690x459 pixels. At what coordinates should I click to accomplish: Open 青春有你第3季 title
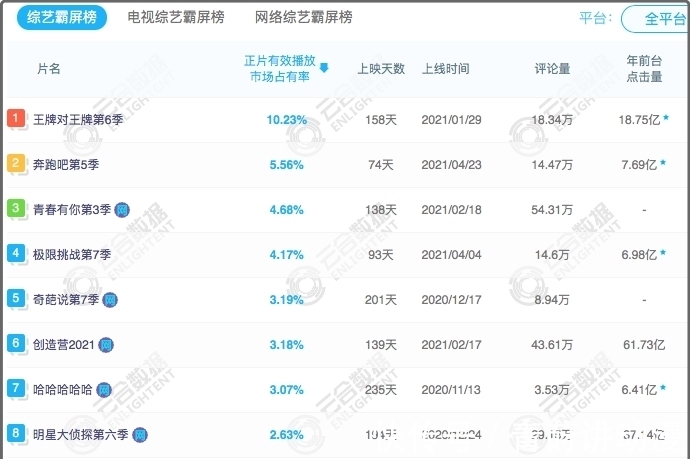pyautogui.click(x=72, y=209)
